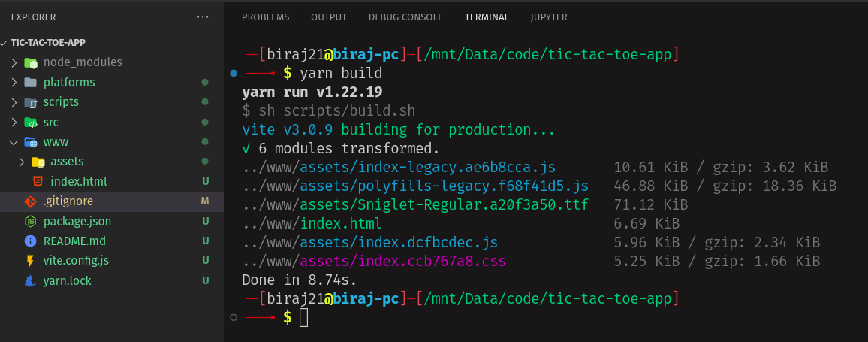Expand the platforms folder chevron
The image size is (868, 342).
click(x=14, y=83)
